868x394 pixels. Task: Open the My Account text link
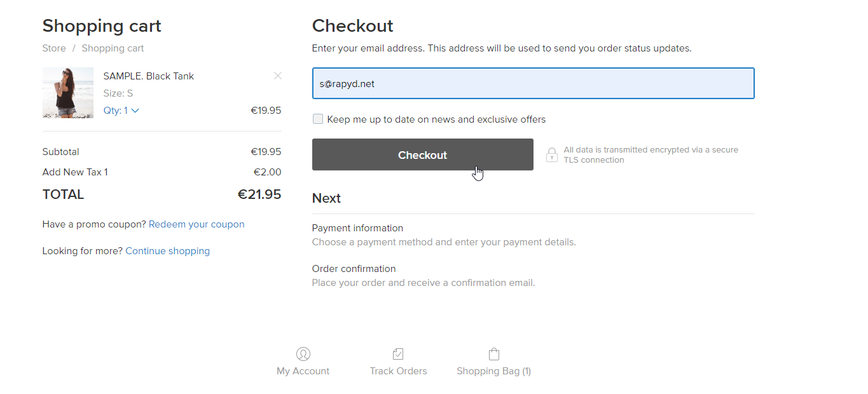(303, 371)
